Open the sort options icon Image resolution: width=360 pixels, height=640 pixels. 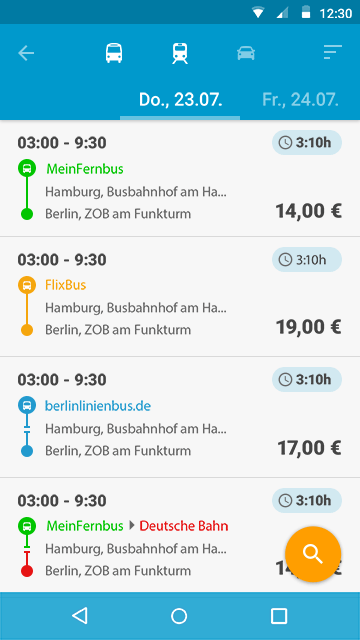point(333,52)
